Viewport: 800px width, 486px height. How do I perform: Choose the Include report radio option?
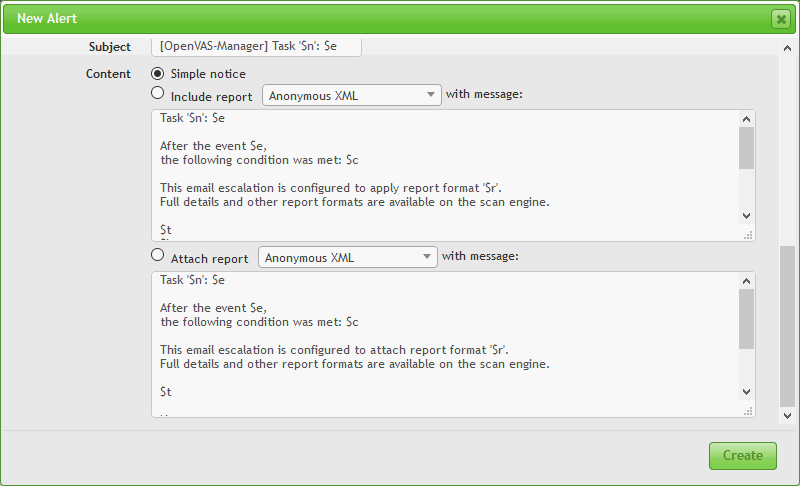click(158, 93)
